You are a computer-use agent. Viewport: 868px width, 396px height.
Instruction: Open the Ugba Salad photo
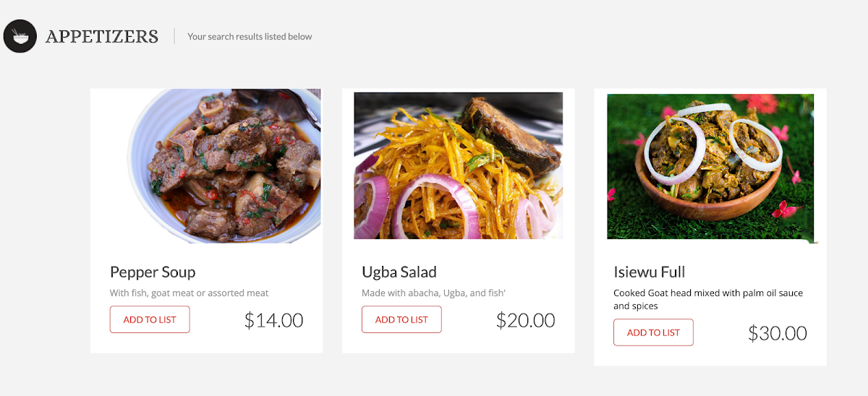[x=458, y=165]
